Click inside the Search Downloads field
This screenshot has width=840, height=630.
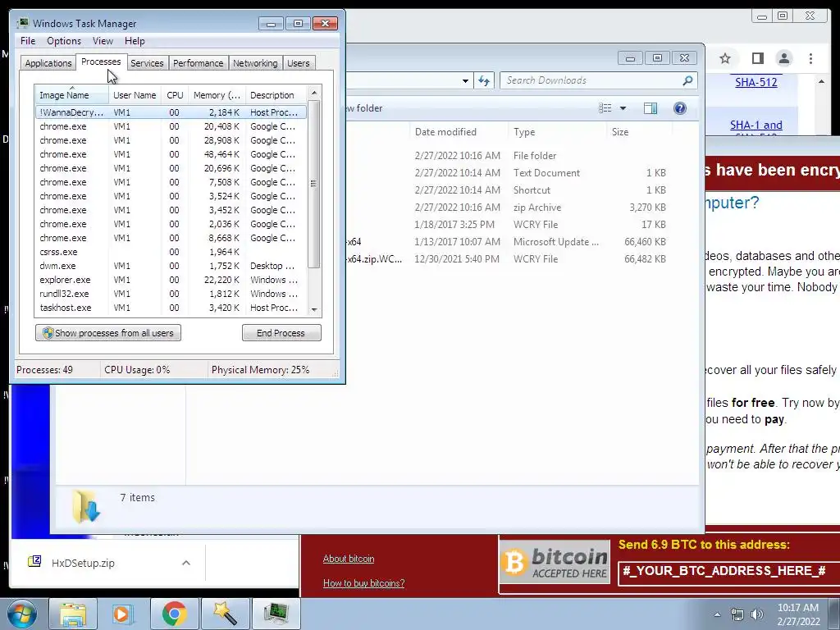click(598, 80)
